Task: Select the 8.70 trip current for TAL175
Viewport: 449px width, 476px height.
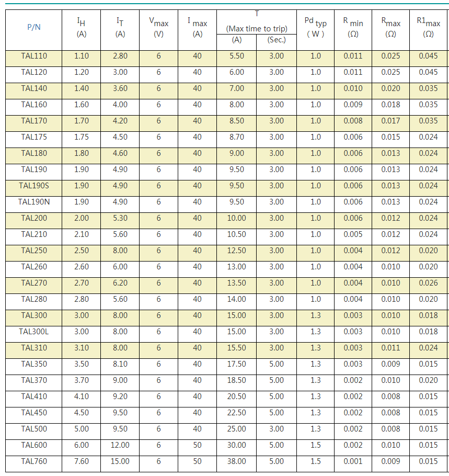Action: (x=237, y=137)
